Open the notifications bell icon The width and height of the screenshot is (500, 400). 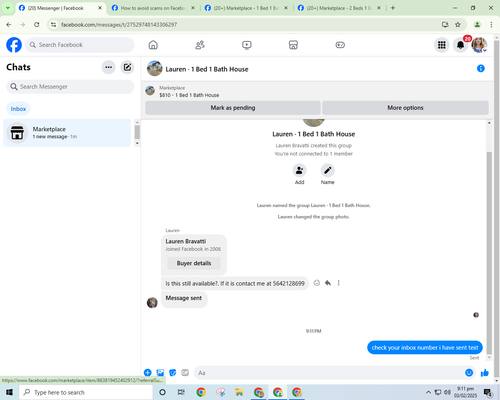pyautogui.click(x=460, y=45)
